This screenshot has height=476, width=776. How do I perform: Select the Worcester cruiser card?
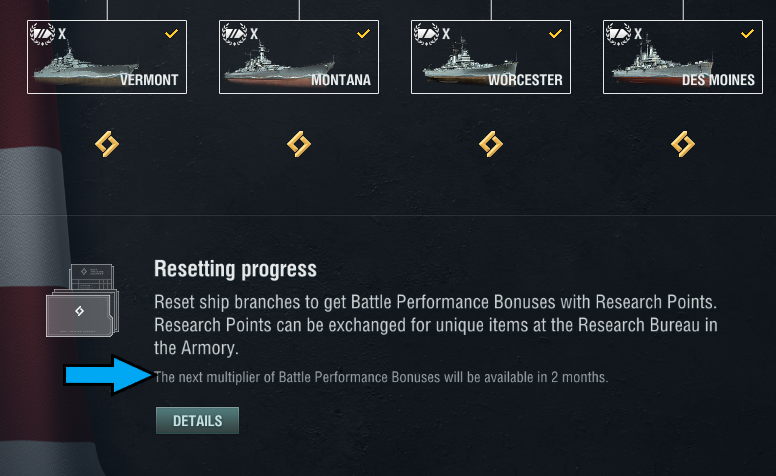(x=491, y=62)
